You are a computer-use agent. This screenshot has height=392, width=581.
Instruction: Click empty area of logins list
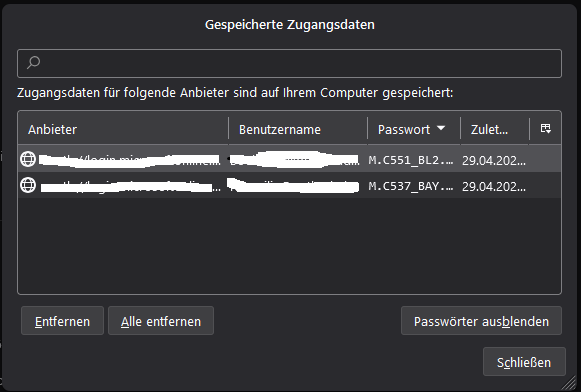289,246
